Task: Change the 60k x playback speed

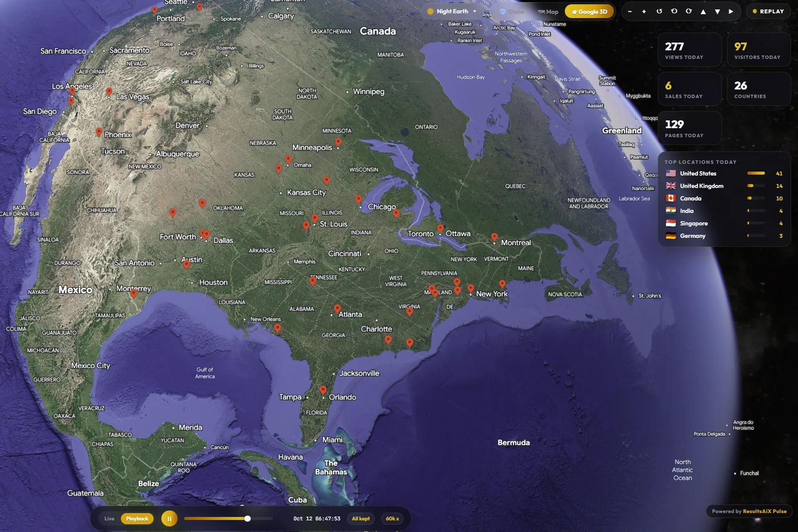Action: 392,519
